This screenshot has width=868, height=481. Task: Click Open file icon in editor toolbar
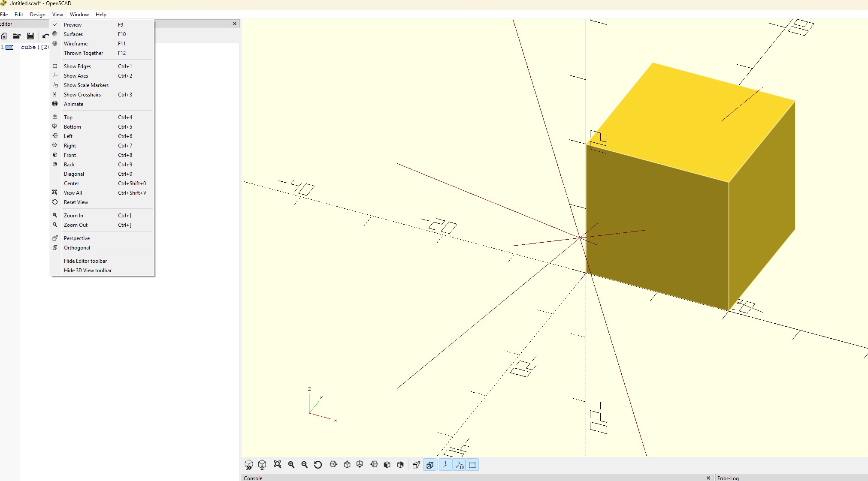point(17,36)
